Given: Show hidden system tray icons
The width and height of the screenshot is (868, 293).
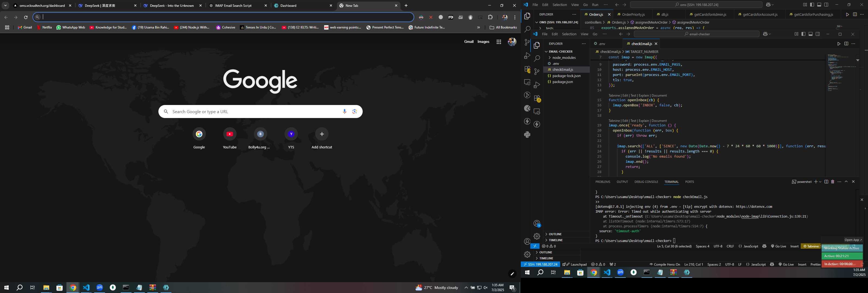Looking at the screenshot, I should pyautogui.click(x=466, y=288).
